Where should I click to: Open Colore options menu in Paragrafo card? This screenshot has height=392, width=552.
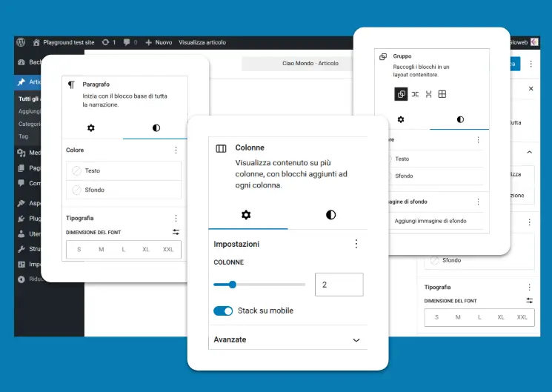[x=176, y=150]
